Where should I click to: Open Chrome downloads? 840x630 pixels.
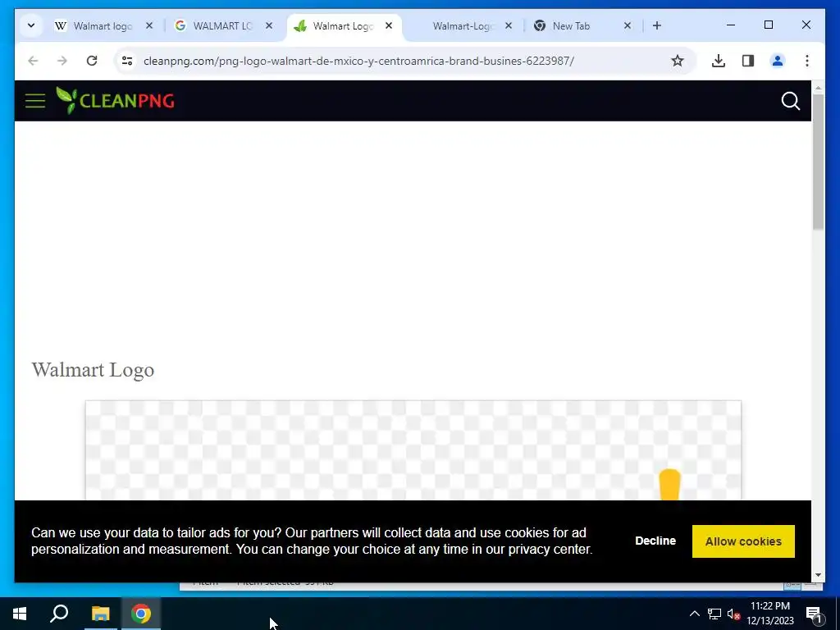[x=719, y=61]
